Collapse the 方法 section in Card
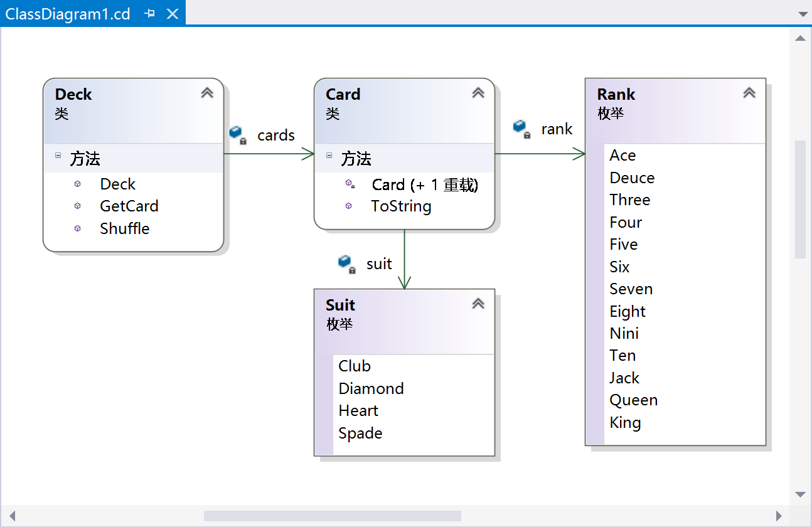 [x=329, y=155]
